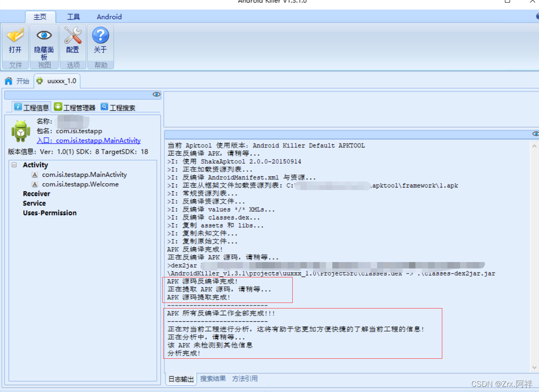The width and height of the screenshot is (539, 392).
Task: Click log line '>I: 反编译 classes.dex...'
Action: tap(213, 218)
